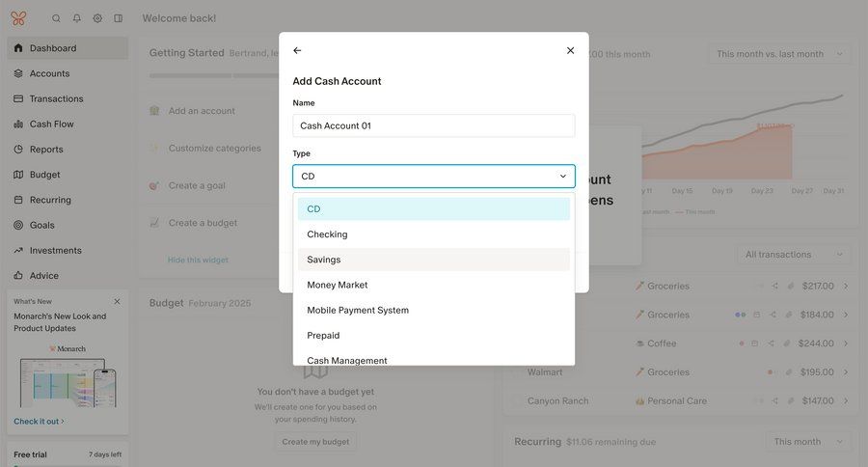868x467 pixels.
Task: Toggle sidebar panel layout icon
Action: [x=118, y=18]
